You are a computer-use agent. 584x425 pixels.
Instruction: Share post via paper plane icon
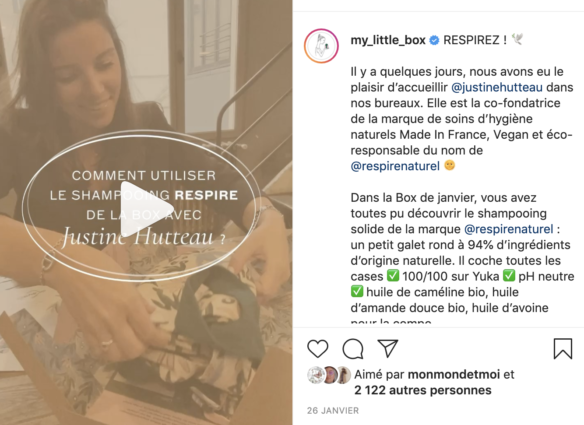(x=388, y=349)
